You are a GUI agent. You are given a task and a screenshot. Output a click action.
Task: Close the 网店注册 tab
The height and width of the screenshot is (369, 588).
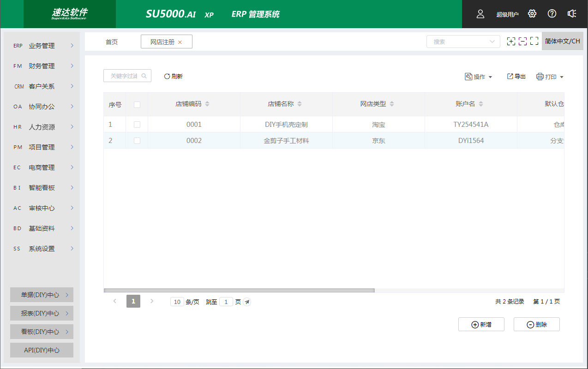180,42
